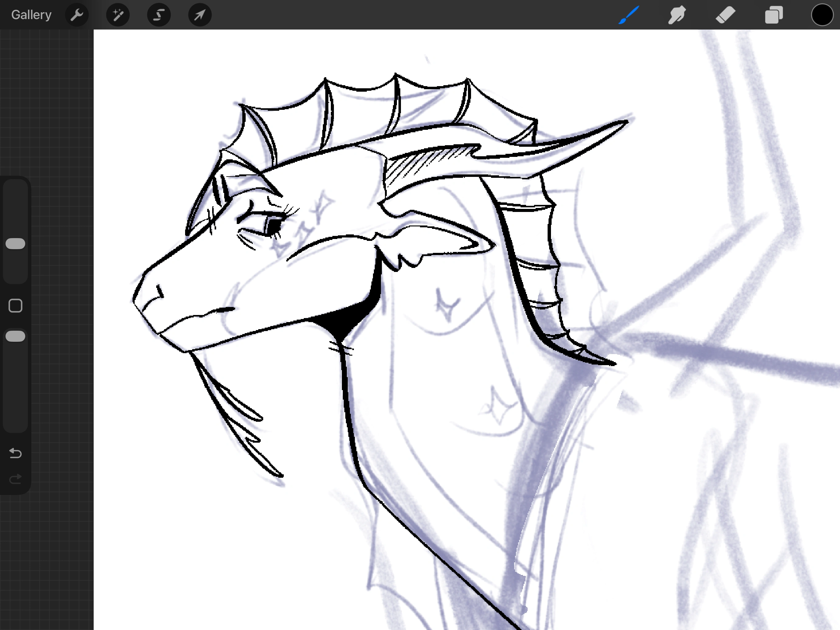Open the Adjustments magic wand menu
Image resolution: width=840 pixels, height=630 pixels.
click(x=118, y=15)
